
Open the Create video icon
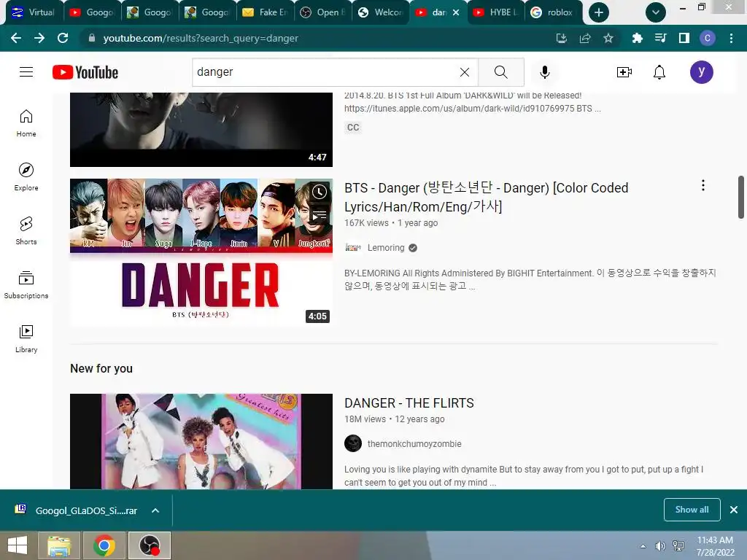[624, 72]
